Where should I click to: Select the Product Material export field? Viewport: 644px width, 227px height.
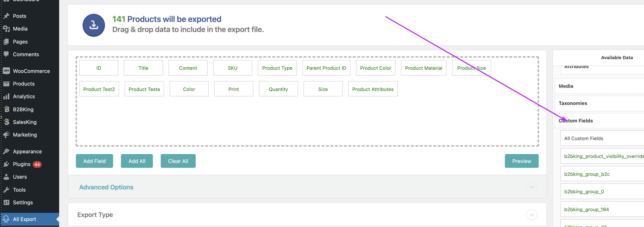[x=424, y=68]
